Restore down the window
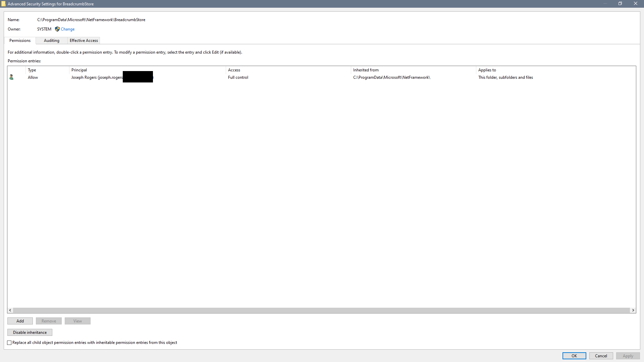This screenshot has height=362, width=644. tap(620, 4)
